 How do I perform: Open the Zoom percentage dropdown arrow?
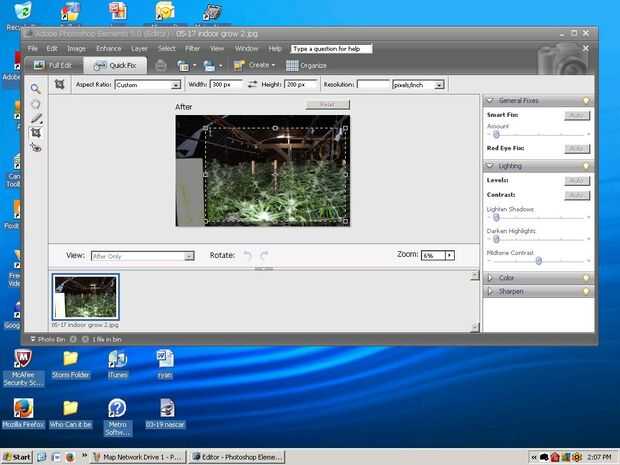(450, 255)
